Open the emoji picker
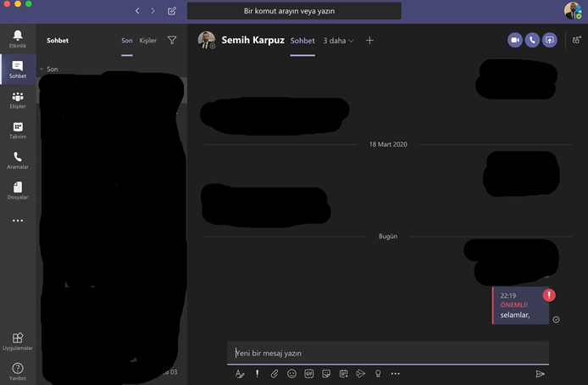The width and height of the screenshot is (588, 385). click(291, 374)
